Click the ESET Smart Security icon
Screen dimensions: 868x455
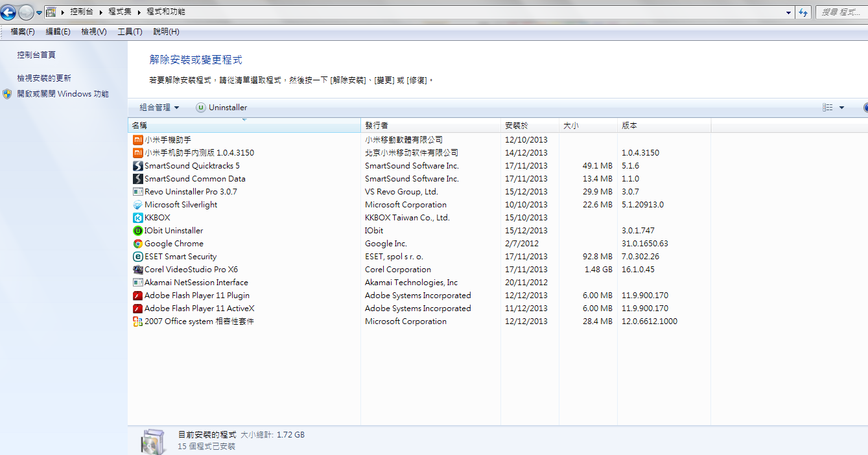tap(137, 257)
